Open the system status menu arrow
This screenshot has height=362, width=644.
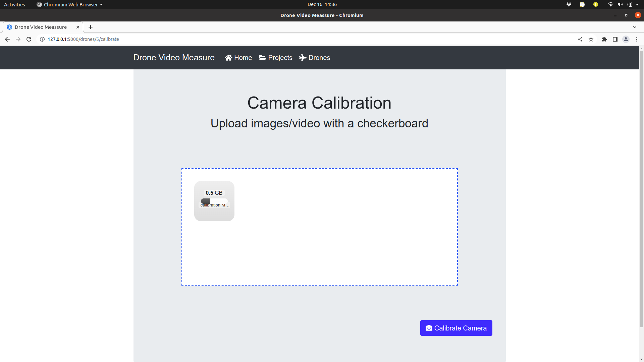637,4
